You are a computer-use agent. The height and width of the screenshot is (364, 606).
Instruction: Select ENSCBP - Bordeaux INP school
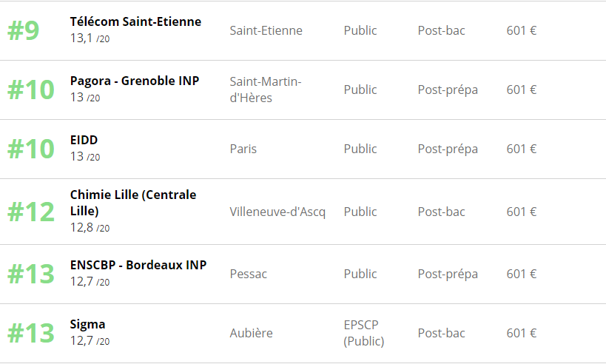pos(138,265)
